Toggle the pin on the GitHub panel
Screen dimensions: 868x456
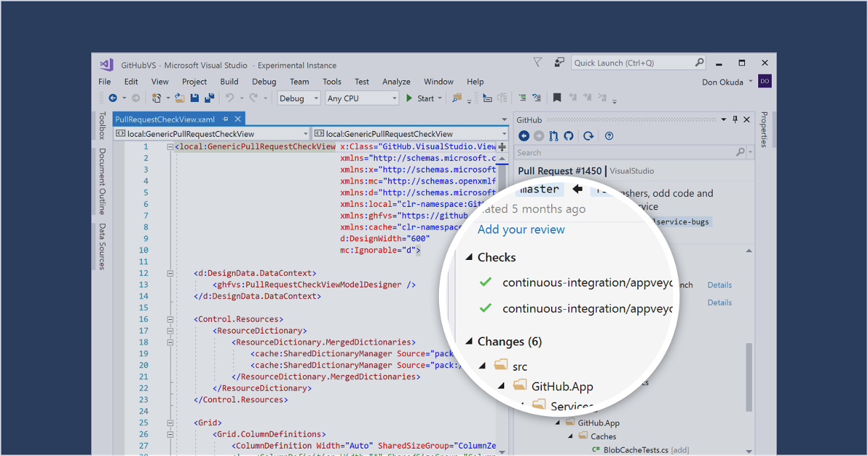click(736, 119)
